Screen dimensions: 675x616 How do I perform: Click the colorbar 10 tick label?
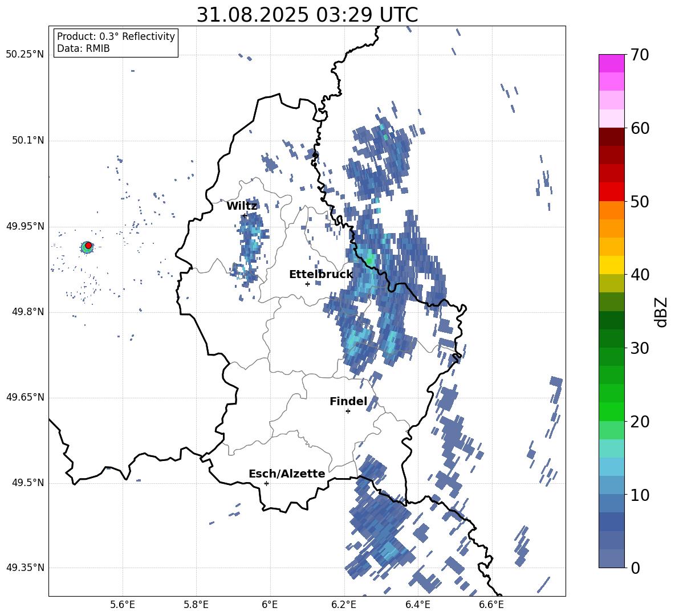pos(640,495)
